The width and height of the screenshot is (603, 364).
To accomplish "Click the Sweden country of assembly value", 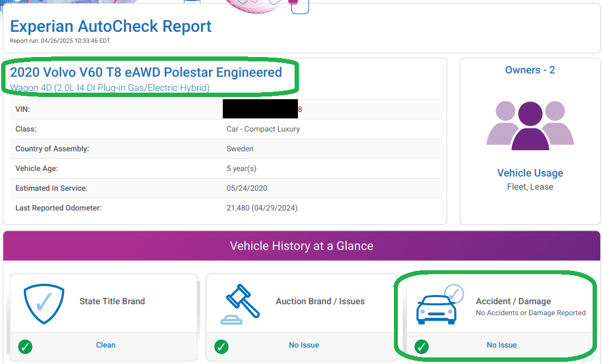I will (x=240, y=149).
